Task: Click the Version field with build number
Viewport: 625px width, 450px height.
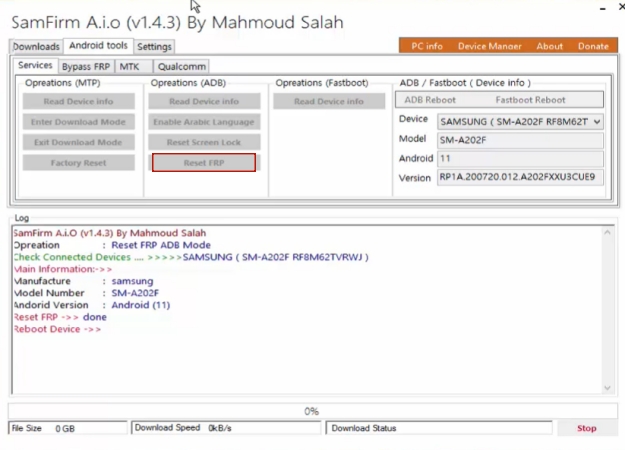Action: pyautogui.click(x=520, y=177)
